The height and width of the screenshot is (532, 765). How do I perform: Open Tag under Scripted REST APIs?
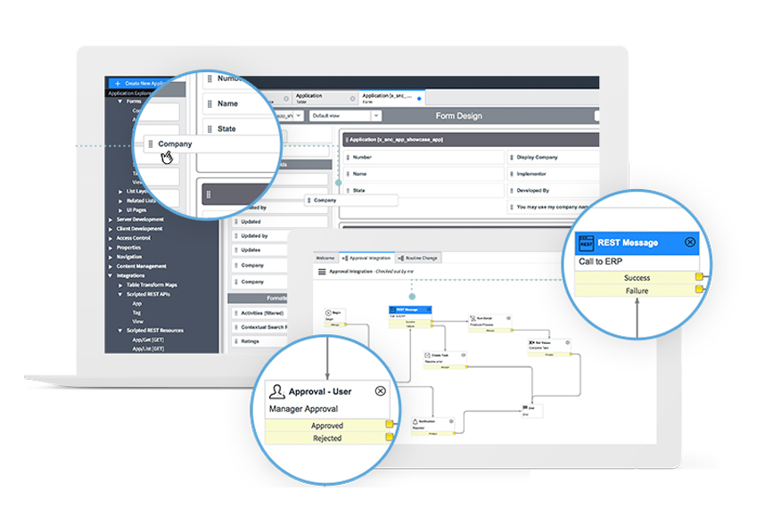pyautogui.click(x=136, y=313)
